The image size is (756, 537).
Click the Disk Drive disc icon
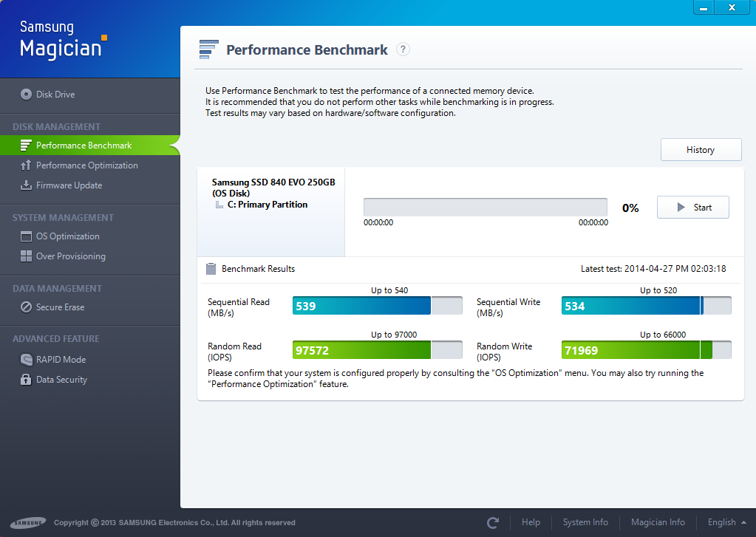point(26,94)
